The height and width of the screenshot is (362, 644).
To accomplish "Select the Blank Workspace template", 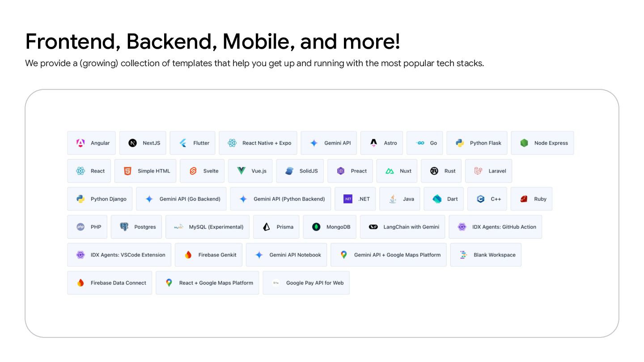I will pos(486,255).
